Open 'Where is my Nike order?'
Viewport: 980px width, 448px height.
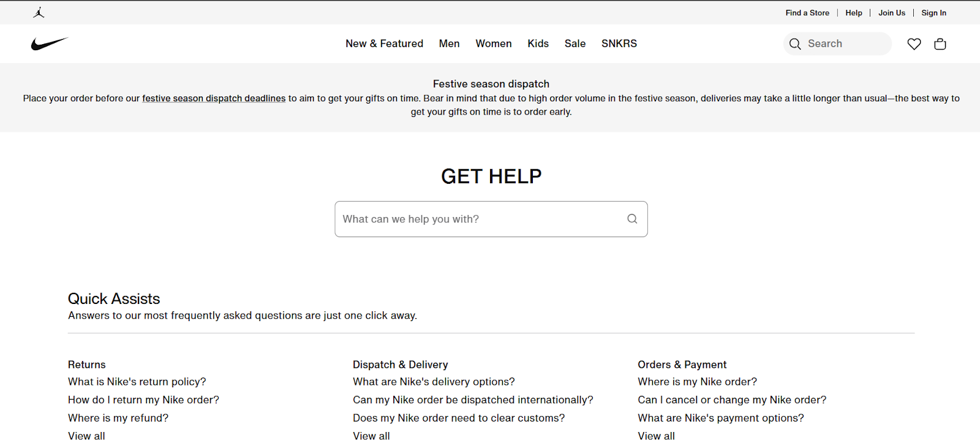[697, 382]
